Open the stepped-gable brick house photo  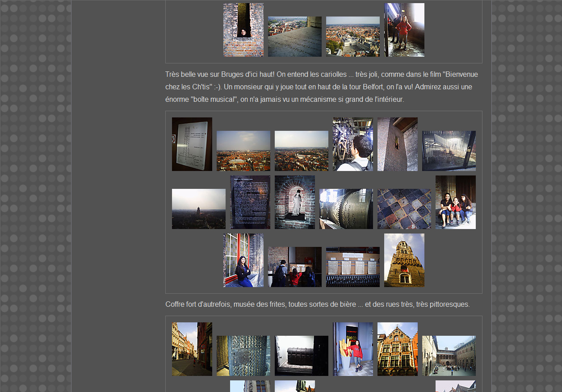tap(397, 349)
